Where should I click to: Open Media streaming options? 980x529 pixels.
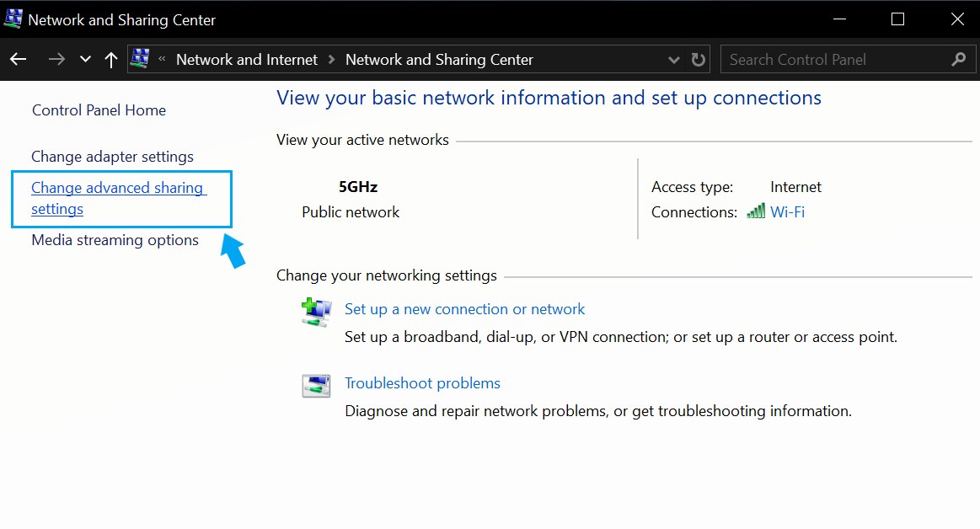click(115, 240)
